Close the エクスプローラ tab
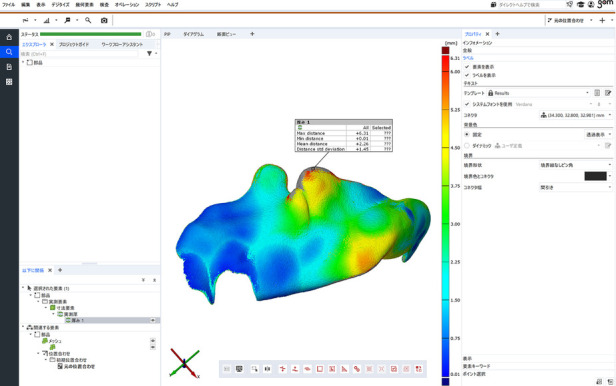This screenshot has width=616, height=386. tap(52, 44)
